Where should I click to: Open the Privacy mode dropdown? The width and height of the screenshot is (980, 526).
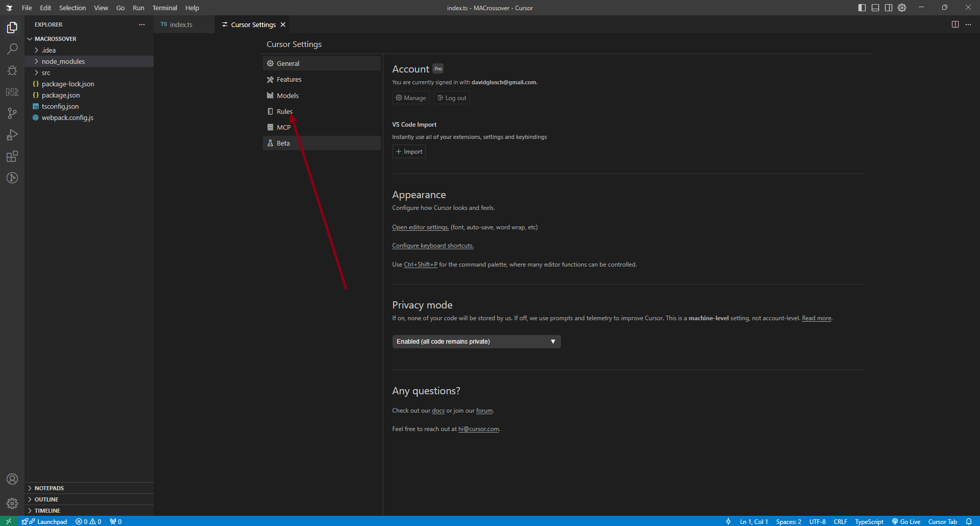click(x=476, y=342)
